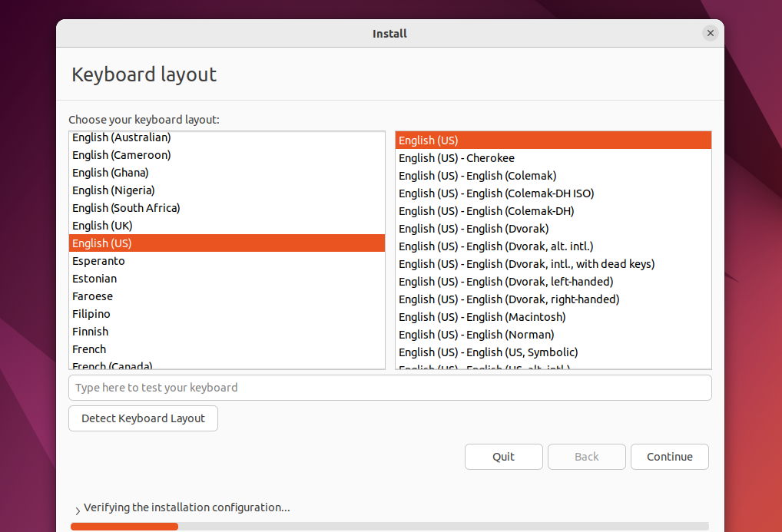Focus the keyboard test input field
Screen dimensions: 782x532
coord(390,388)
